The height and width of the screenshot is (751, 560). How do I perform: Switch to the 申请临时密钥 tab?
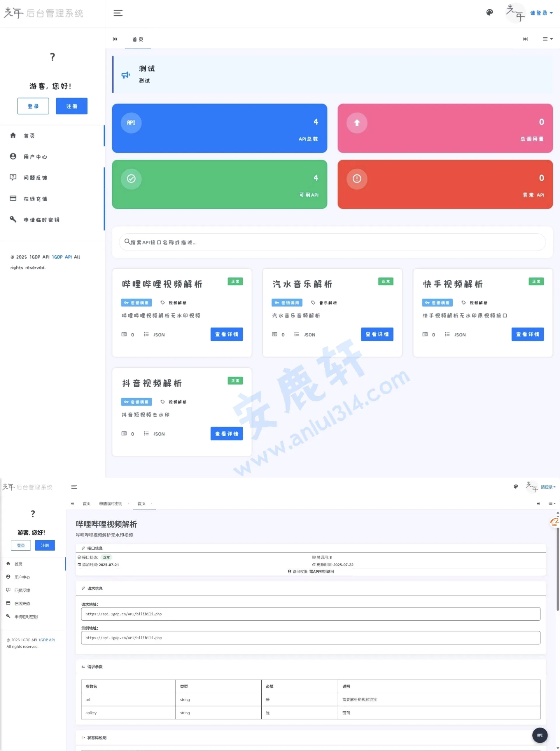pos(111,504)
